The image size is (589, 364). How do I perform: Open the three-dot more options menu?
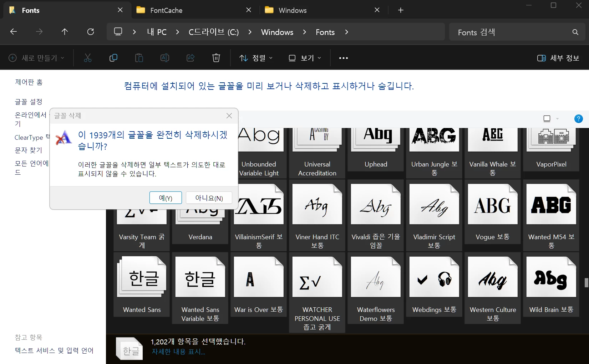point(344,58)
